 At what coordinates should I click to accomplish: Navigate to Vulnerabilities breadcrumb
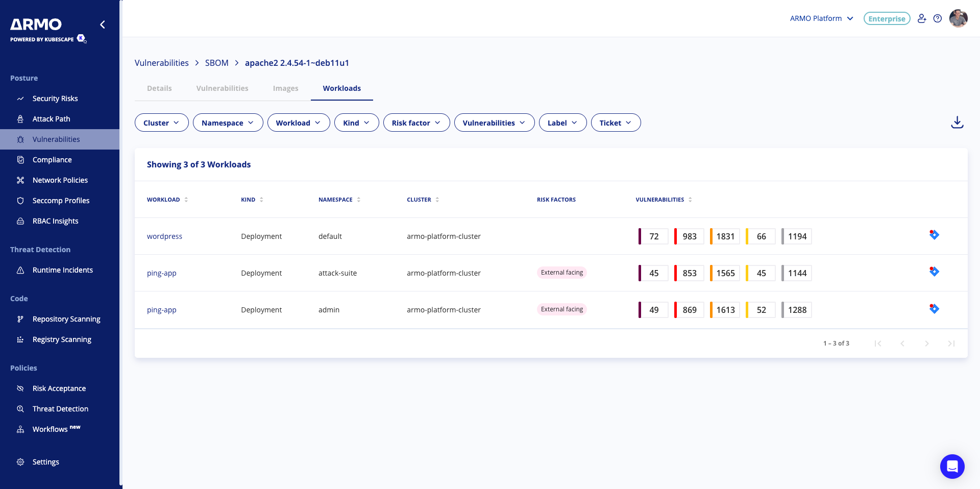coord(162,63)
